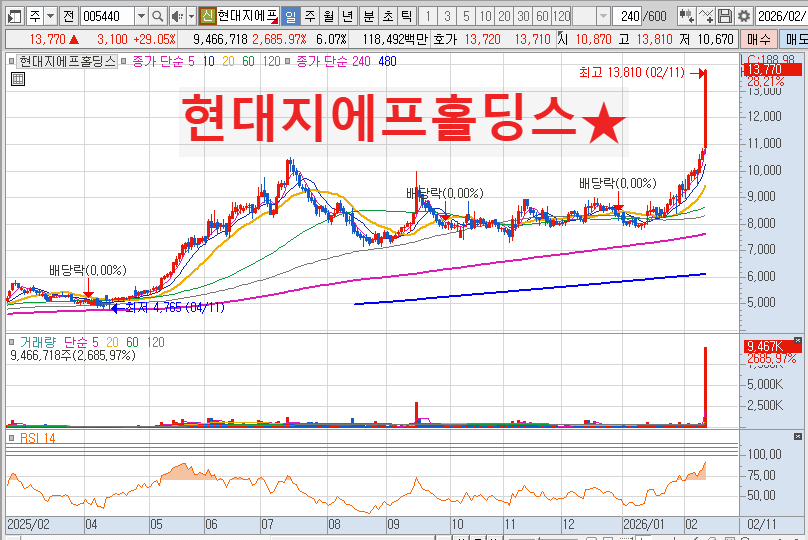This screenshot has width=808, height=540.
Task: Toggle the side panel icon at the toolbar start
Action: [14, 16]
